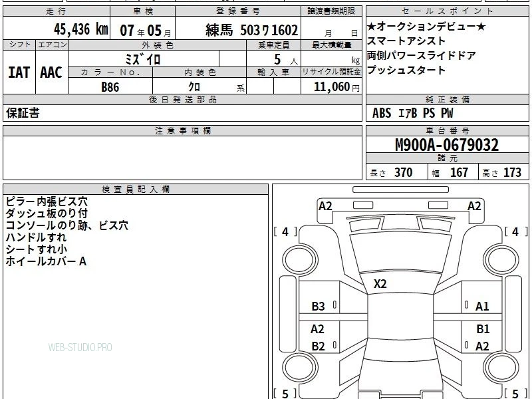Select the equipment list ABS エアB PS PW

click(x=412, y=113)
